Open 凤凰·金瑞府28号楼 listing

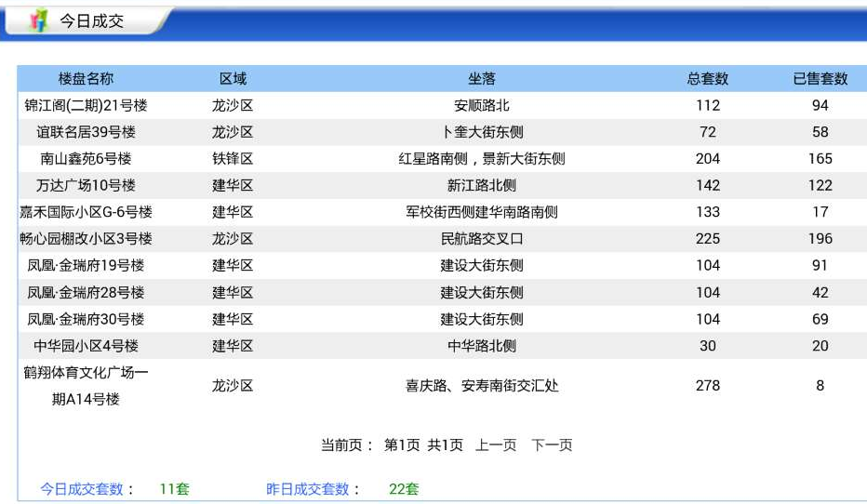(86, 292)
